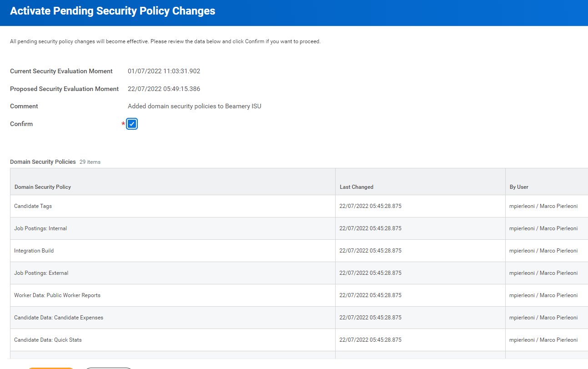Click the Last Changed timestamp for Candidate Tags
The width and height of the screenshot is (588, 369).
[x=370, y=206]
